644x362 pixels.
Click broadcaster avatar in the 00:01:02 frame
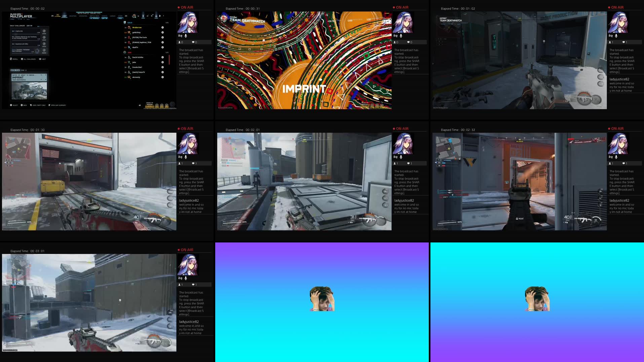click(x=618, y=22)
